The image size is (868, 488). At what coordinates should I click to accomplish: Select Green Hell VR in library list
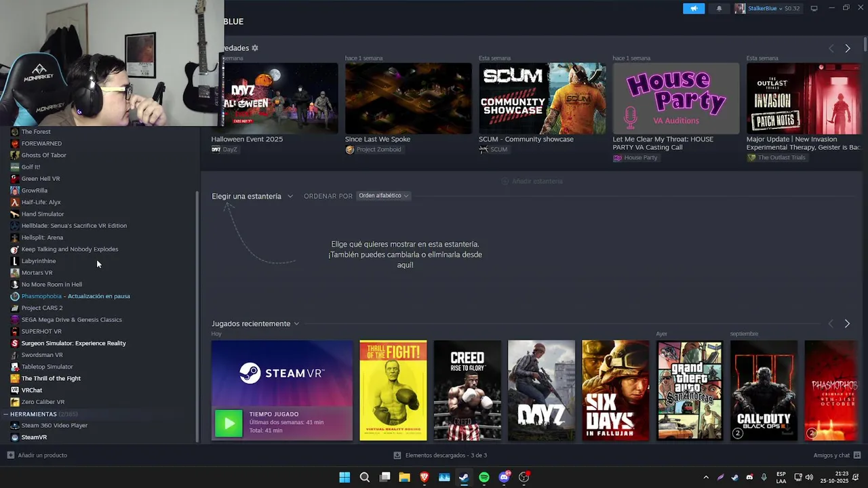tap(41, 179)
